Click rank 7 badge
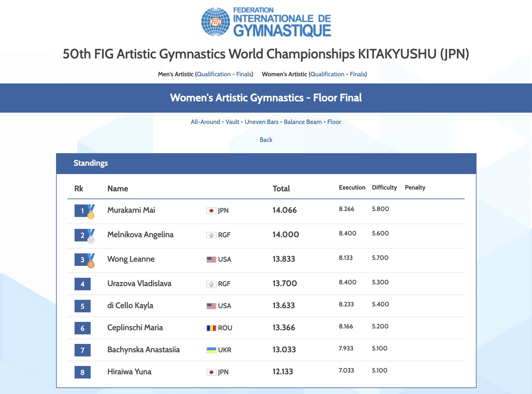 83,350
